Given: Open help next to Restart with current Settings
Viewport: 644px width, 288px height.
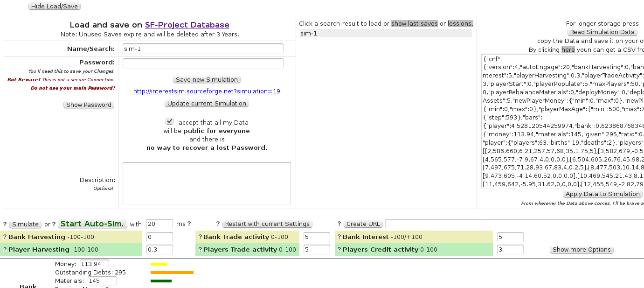Looking at the screenshot, I should click(x=217, y=224).
